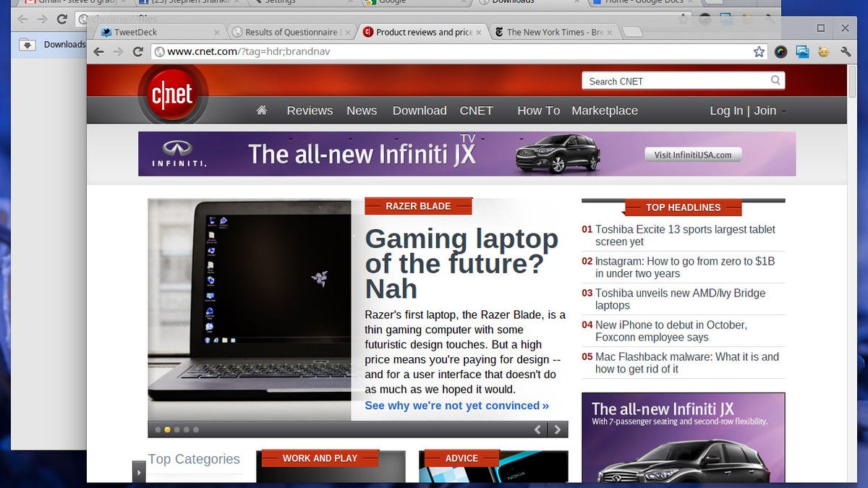Click inside the browser address bar

362,51
